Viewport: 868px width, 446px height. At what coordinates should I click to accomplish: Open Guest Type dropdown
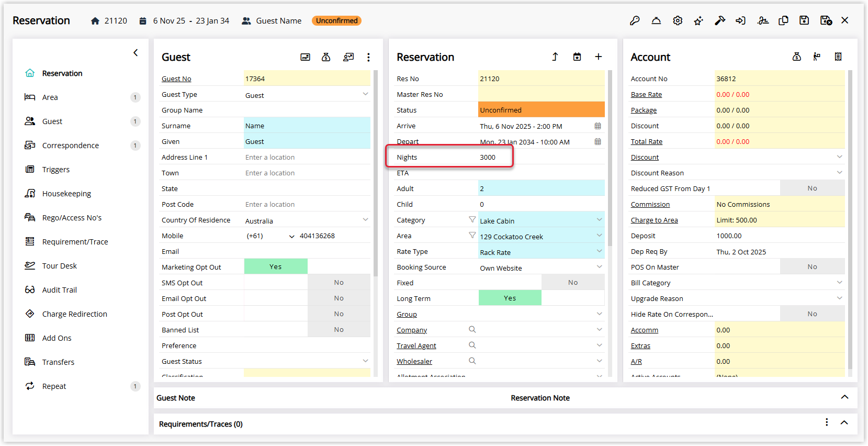coord(365,94)
